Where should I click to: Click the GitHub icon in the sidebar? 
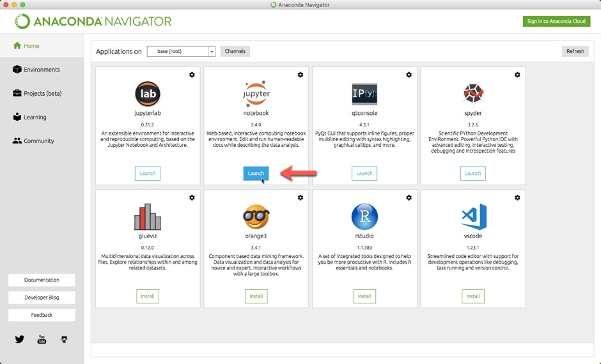pos(64,339)
